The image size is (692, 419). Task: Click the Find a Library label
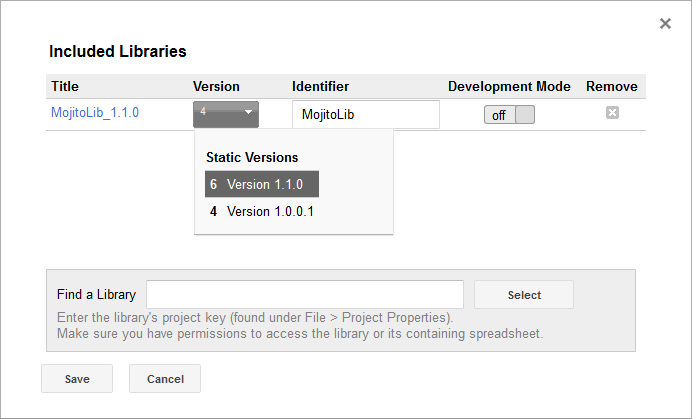tap(96, 295)
